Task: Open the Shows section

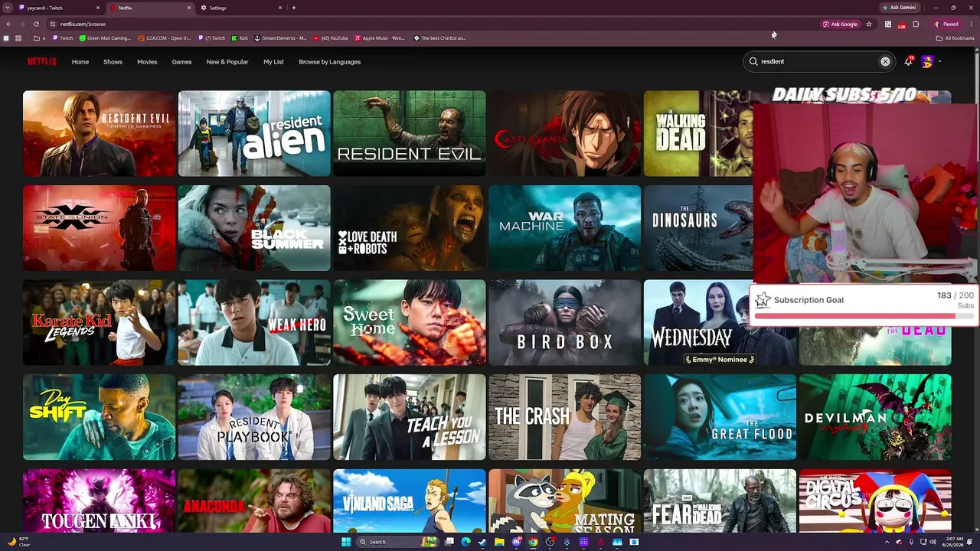Action: click(x=113, y=62)
